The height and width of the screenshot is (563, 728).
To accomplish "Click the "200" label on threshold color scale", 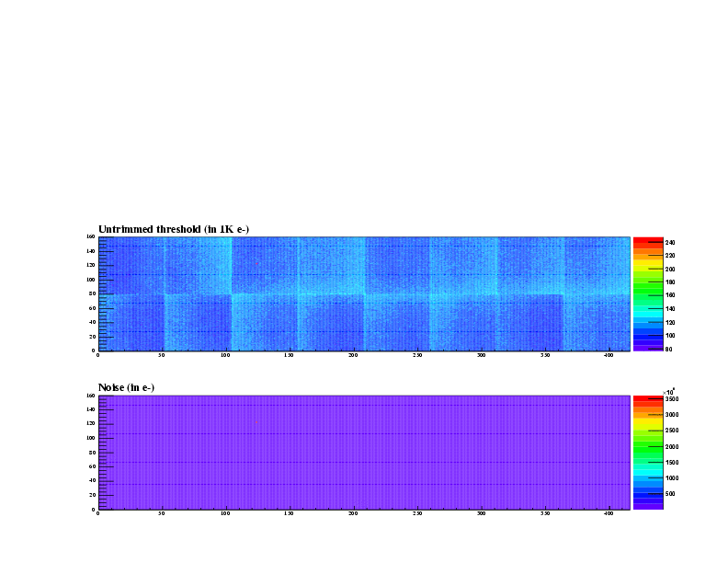I will (x=670, y=269).
